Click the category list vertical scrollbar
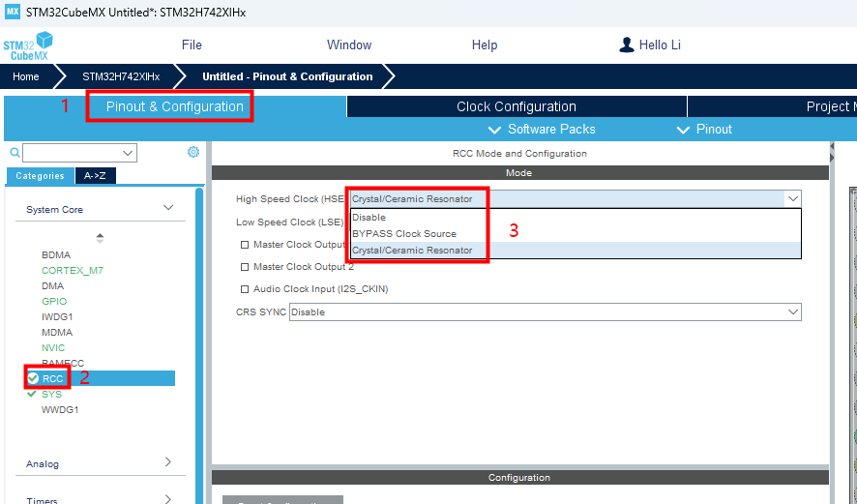Viewport: 857px width, 504px height. [x=199, y=345]
